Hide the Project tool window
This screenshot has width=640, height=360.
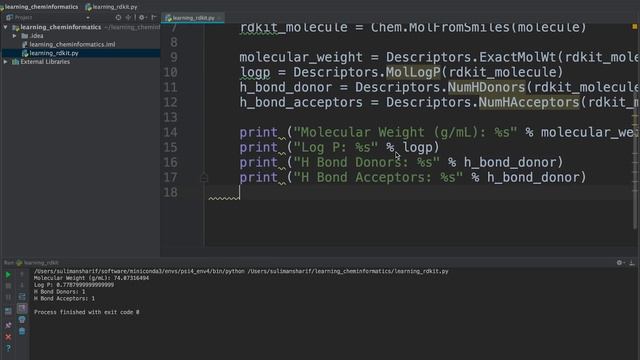click(154, 18)
